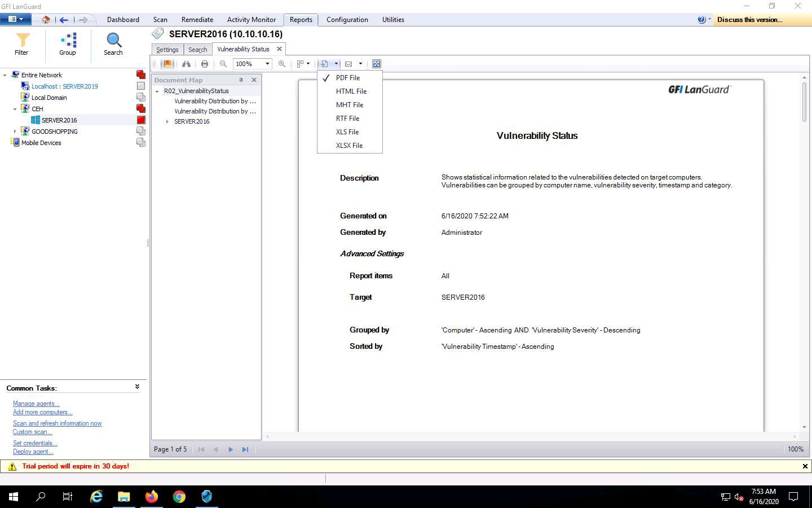The image size is (812, 508).
Task: Click Scan and refresh information now link
Action: [x=58, y=423]
